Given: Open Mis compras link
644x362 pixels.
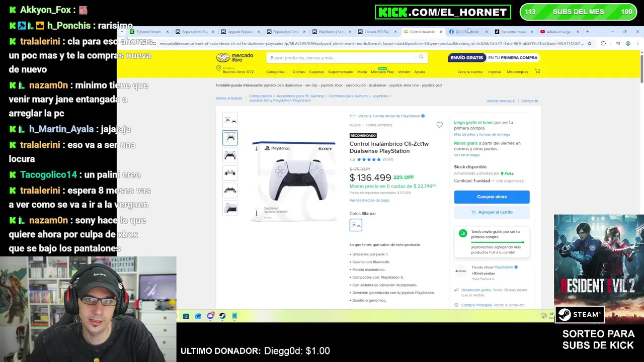Looking at the screenshot, I should (x=517, y=72).
